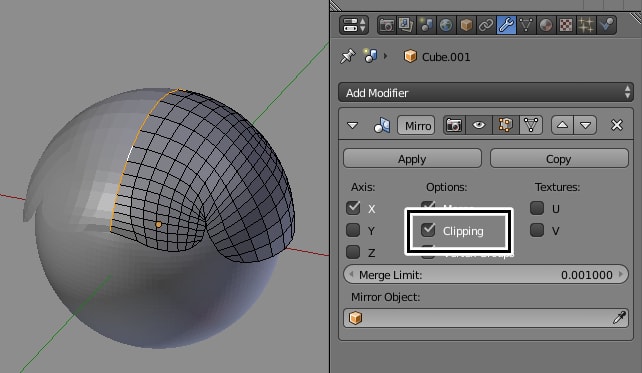Enable the V texture checkbox
Image resolution: width=642 pixels, height=373 pixels.
537,230
